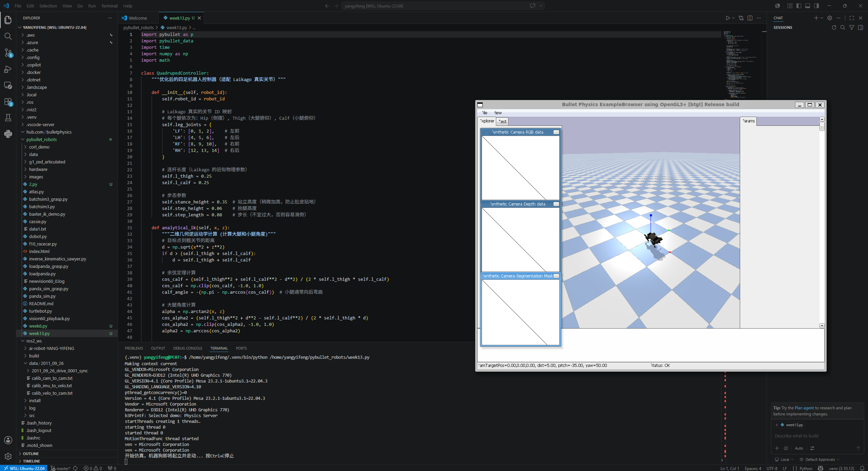Open the View menu in Bullet window

point(498,113)
